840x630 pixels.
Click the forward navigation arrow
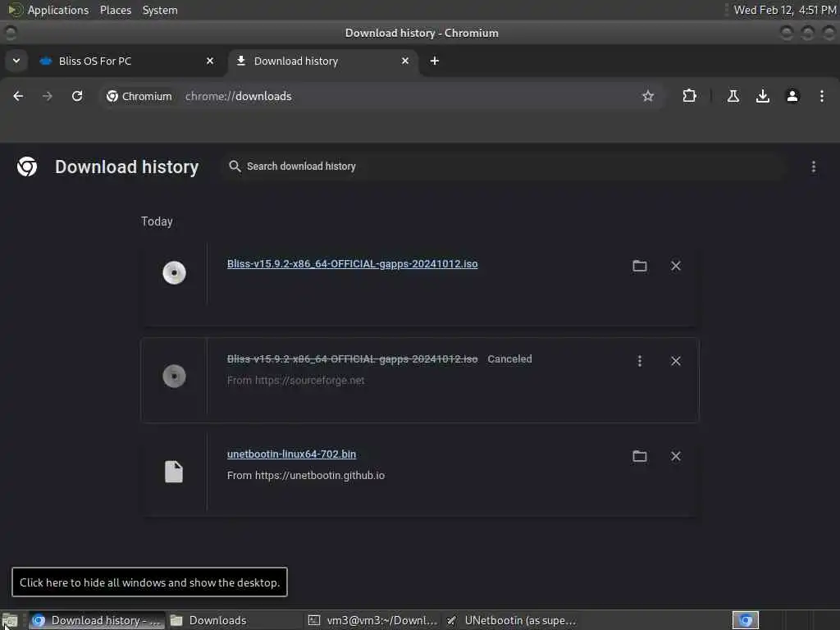point(47,96)
